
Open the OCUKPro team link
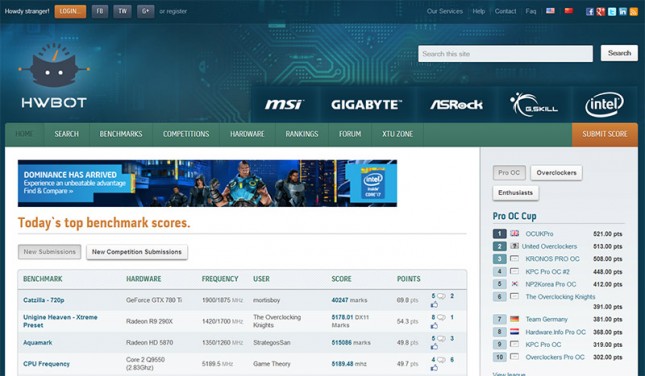(539, 234)
